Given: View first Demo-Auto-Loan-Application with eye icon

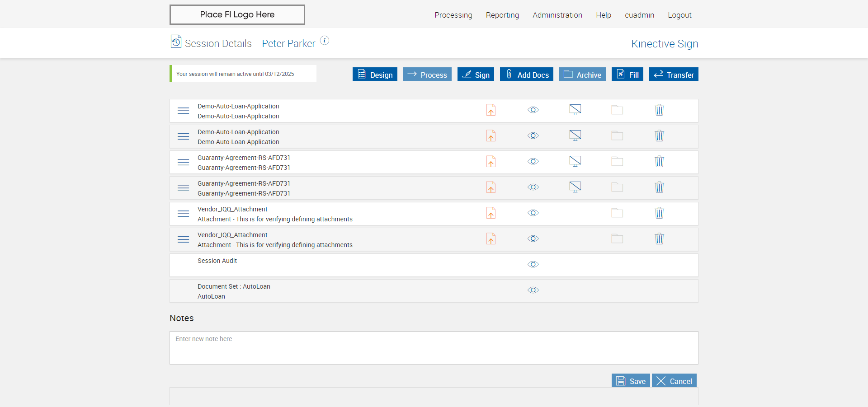Looking at the screenshot, I should (x=533, y=110).
